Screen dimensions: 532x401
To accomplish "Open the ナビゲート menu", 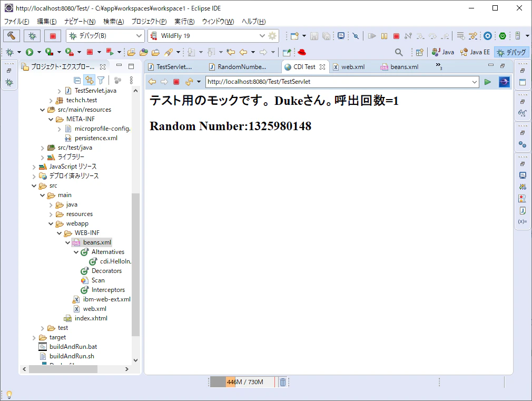I will click(80, 22).
